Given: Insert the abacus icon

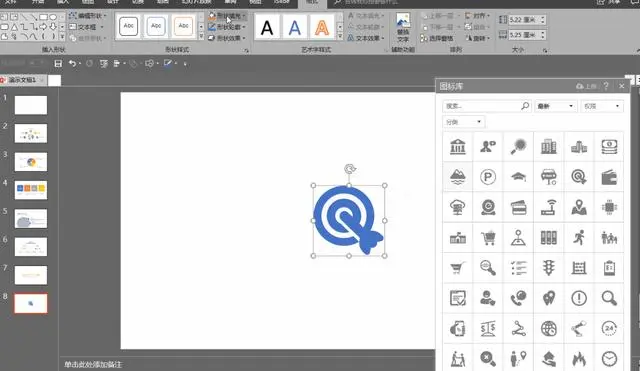Looking at the screenshot, I should pyautogui.click(x=579, y=268).
